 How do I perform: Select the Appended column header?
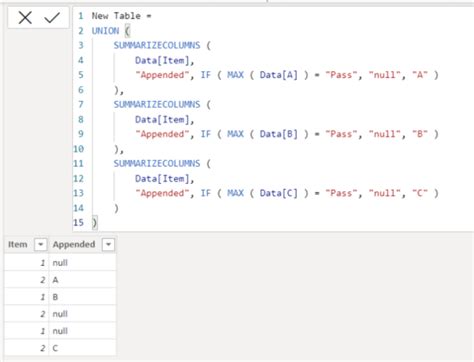pos(74,245)
